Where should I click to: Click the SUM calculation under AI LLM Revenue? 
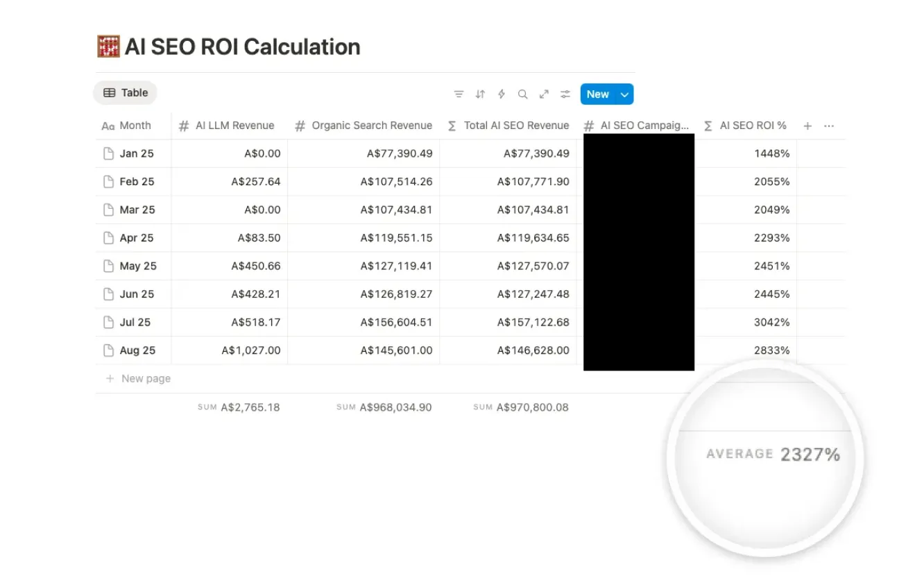[239, 407]
